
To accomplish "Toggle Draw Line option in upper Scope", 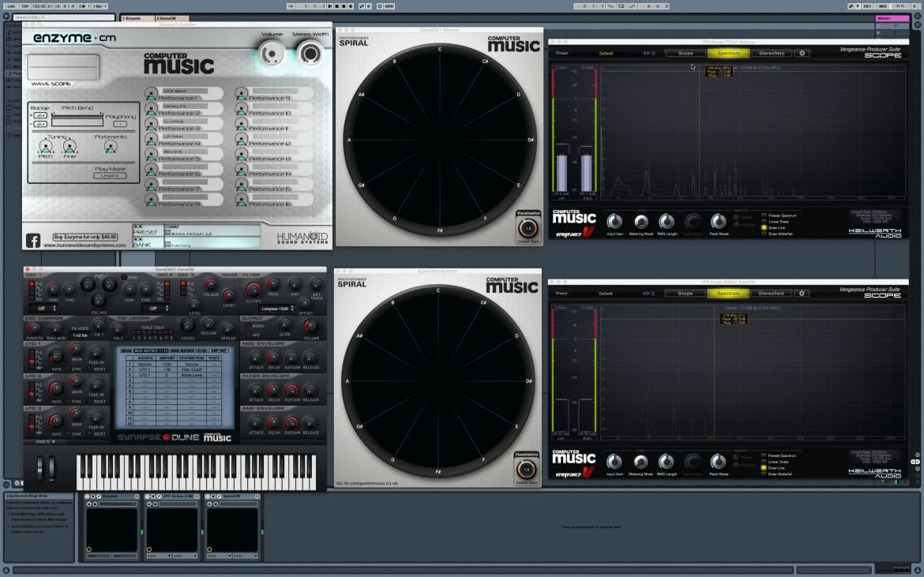I will coord(764,228).
